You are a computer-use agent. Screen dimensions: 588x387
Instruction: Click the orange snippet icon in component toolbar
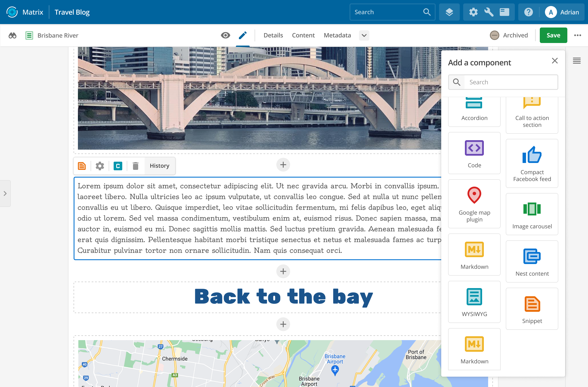[82, 166]
